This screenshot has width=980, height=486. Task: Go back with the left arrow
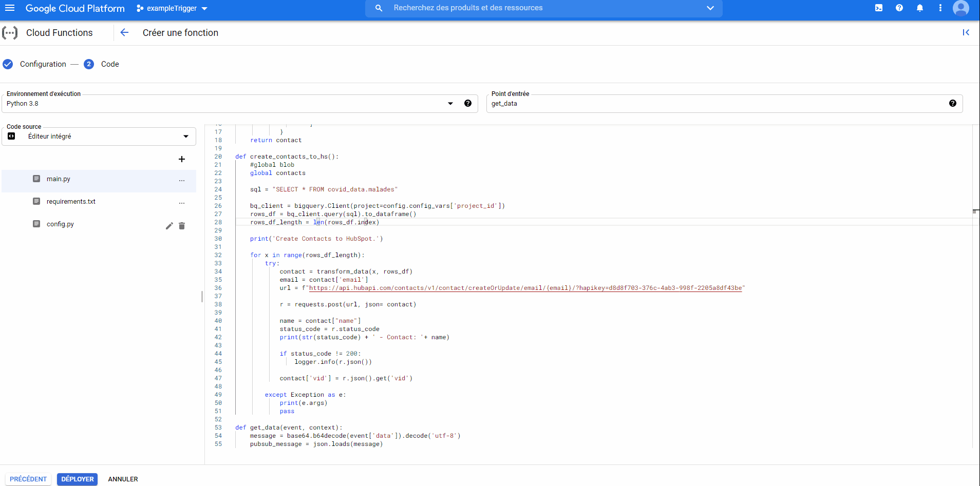[124, 33]
